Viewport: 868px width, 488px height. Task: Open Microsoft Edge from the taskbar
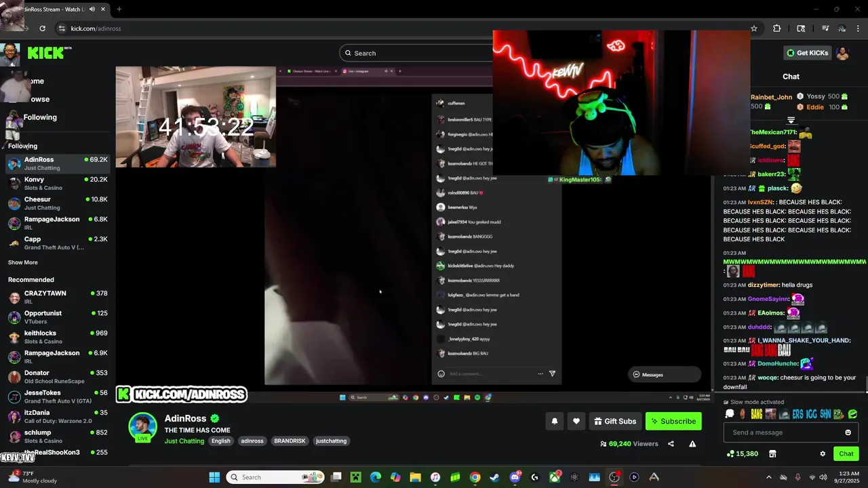(375, 477)
